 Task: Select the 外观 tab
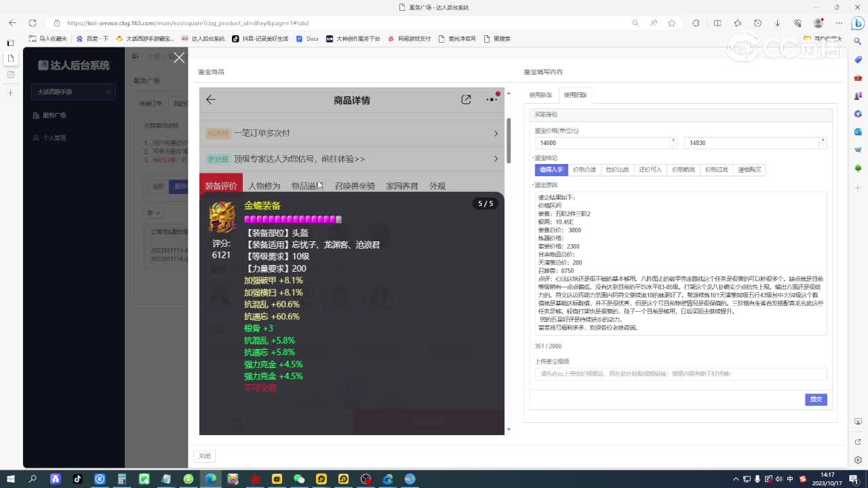tap(437, 186)
